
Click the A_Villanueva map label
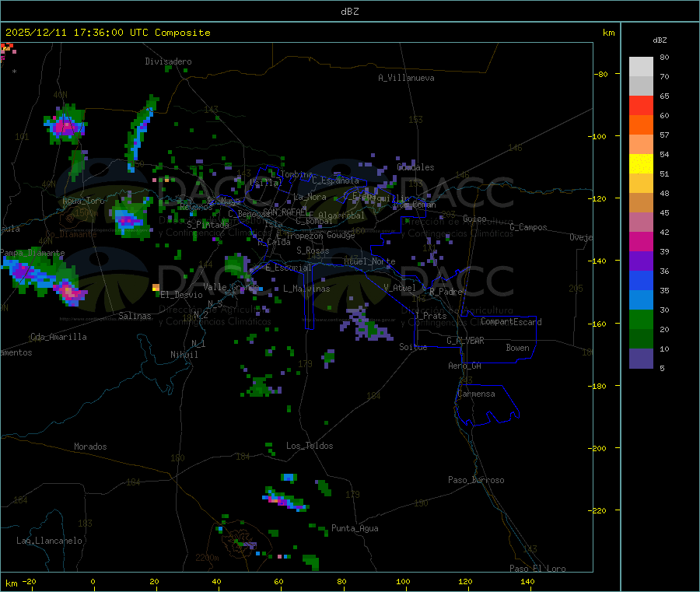(406, 78)
